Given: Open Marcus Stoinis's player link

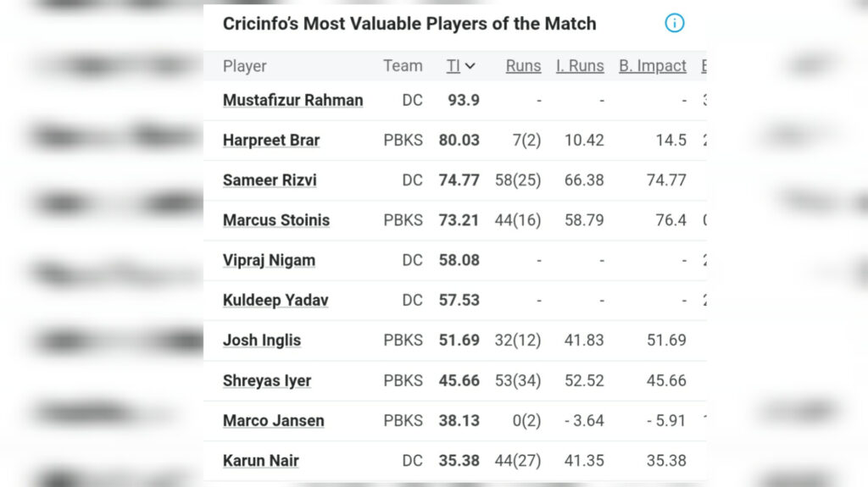Looking at the screenshot, I should (x=276, y=219).
